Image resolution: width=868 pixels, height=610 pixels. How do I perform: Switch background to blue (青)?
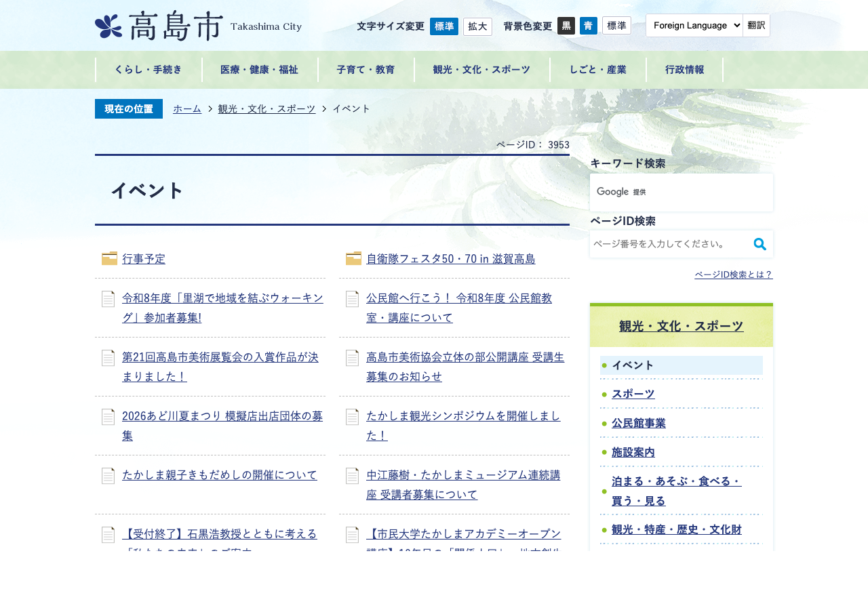click(x=589, y=26)
